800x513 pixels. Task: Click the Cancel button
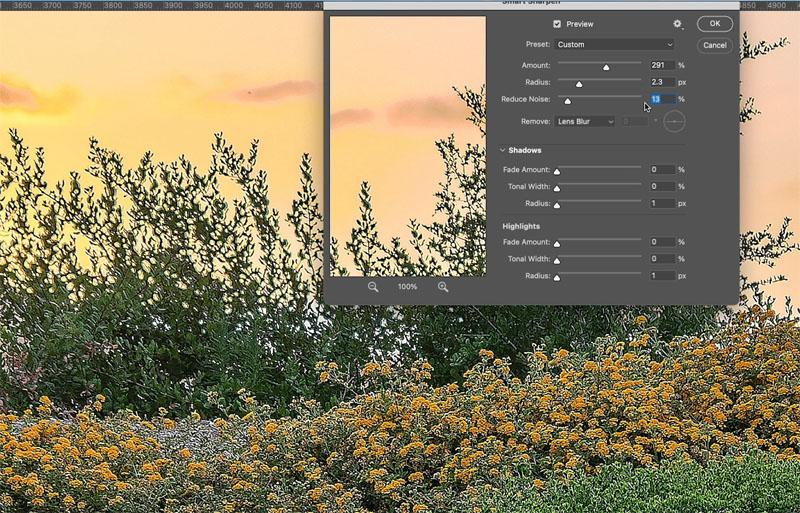point(714,45)
